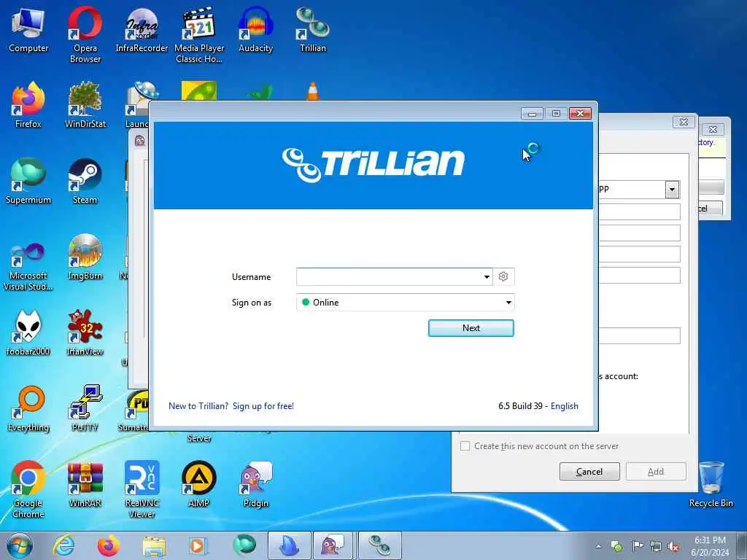
Task: Select the foobar2000 desktop icon
Action: 28,332
